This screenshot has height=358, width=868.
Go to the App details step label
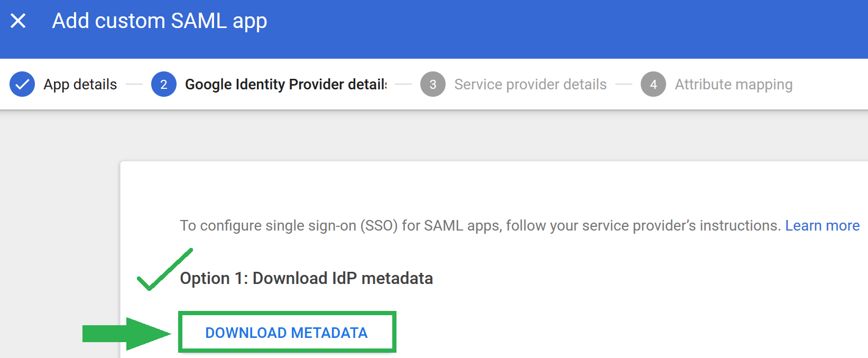pyautogui.click(x=80, y=84)
